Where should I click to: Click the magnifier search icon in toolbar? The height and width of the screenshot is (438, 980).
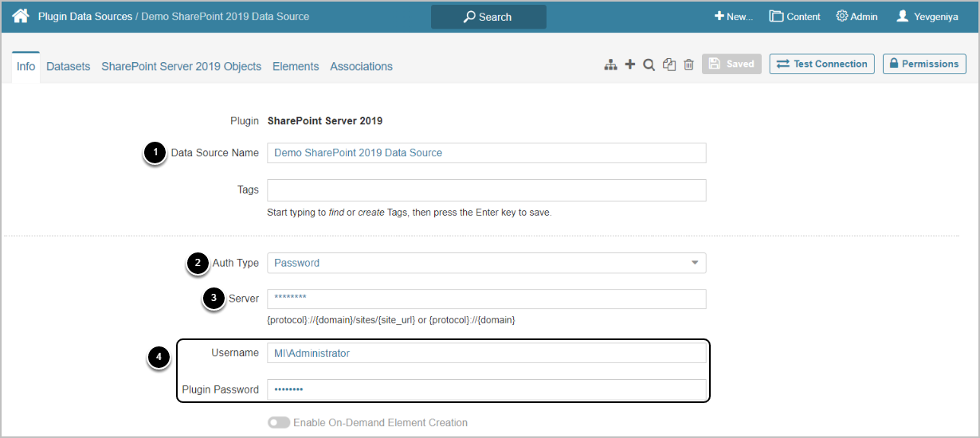(649, 65)
